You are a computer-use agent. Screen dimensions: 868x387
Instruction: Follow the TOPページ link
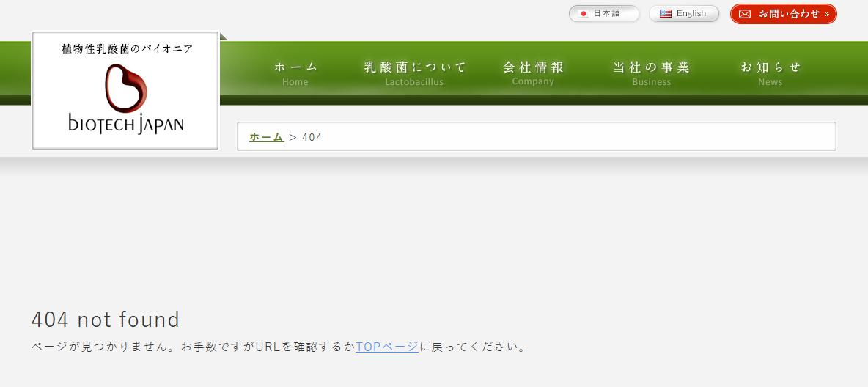click(x=387, y=347)
